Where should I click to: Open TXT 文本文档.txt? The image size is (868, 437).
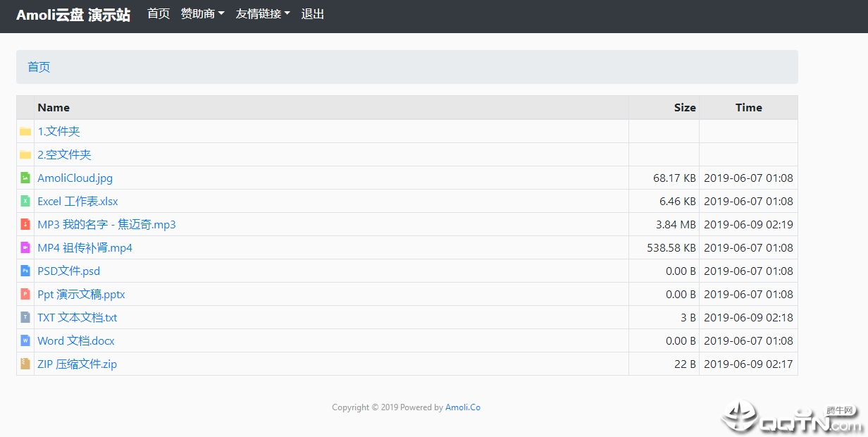[x=77, y=317]
